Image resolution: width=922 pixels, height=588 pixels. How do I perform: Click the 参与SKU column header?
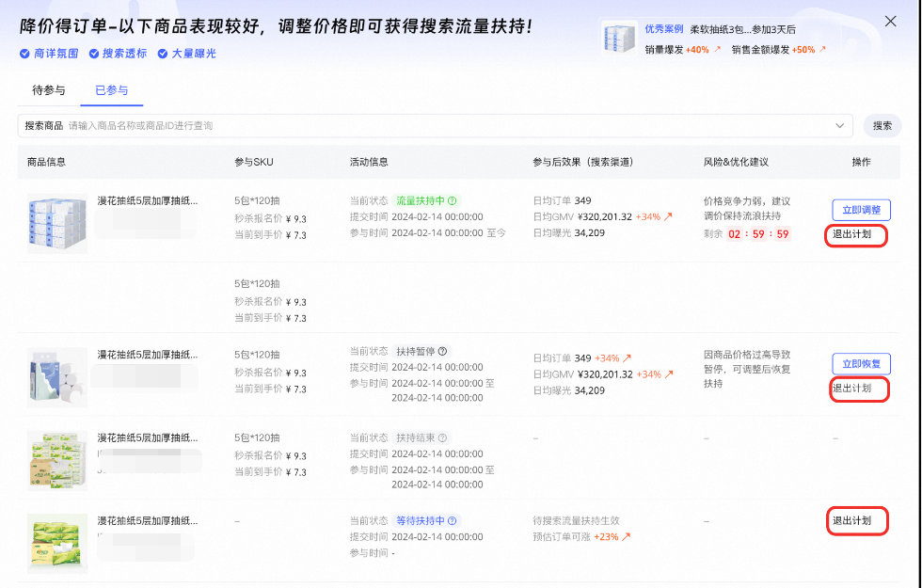coord(254,162)
